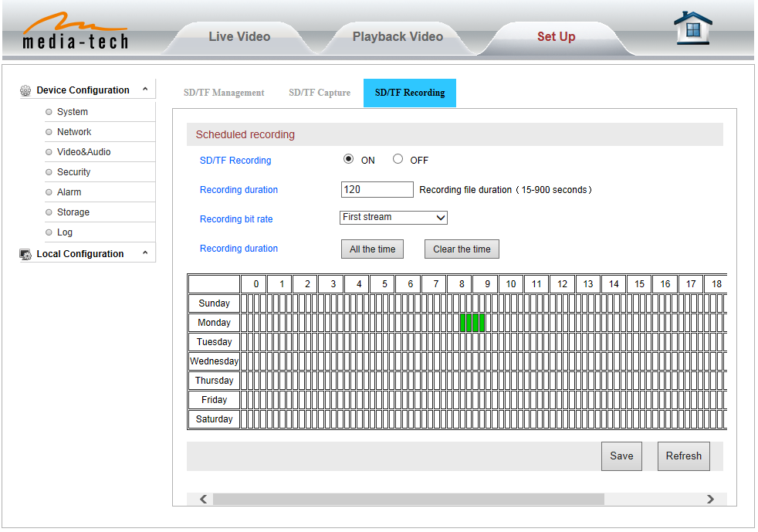The height and width of the screenshot is (532, 758).
Task: Save the recording schedule
Action: coord(621,456)
